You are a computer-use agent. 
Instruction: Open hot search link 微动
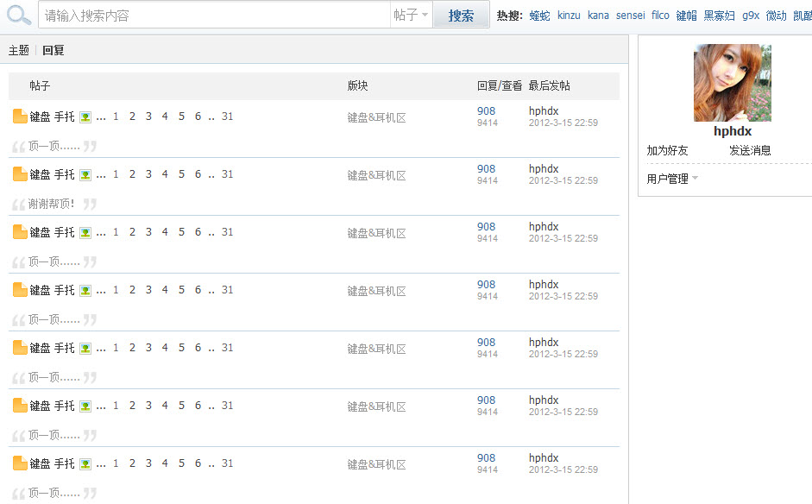[x=777, y=16]
